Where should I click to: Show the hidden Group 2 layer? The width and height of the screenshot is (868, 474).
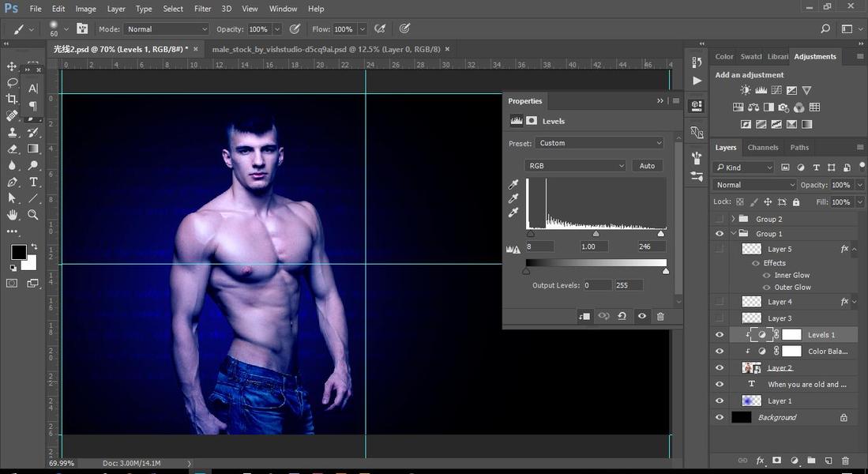pyautogui.click(x=719, y=219)
